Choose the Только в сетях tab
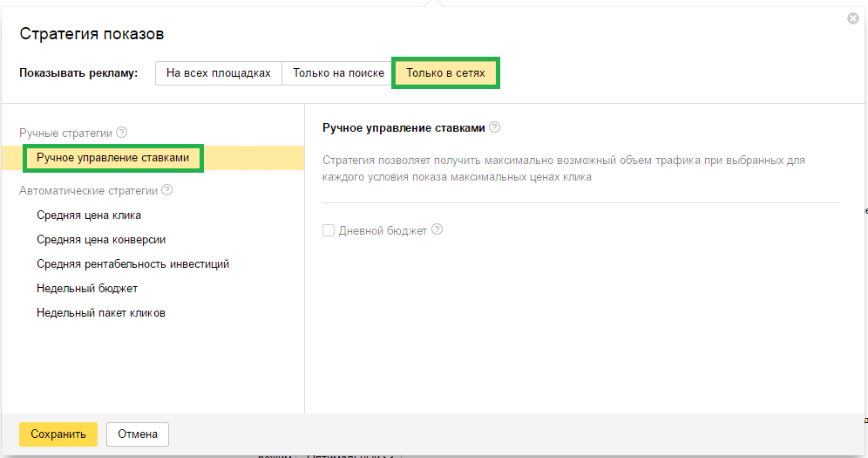The width and height of the screenshot is (868, 458). (x=446, y=73)
